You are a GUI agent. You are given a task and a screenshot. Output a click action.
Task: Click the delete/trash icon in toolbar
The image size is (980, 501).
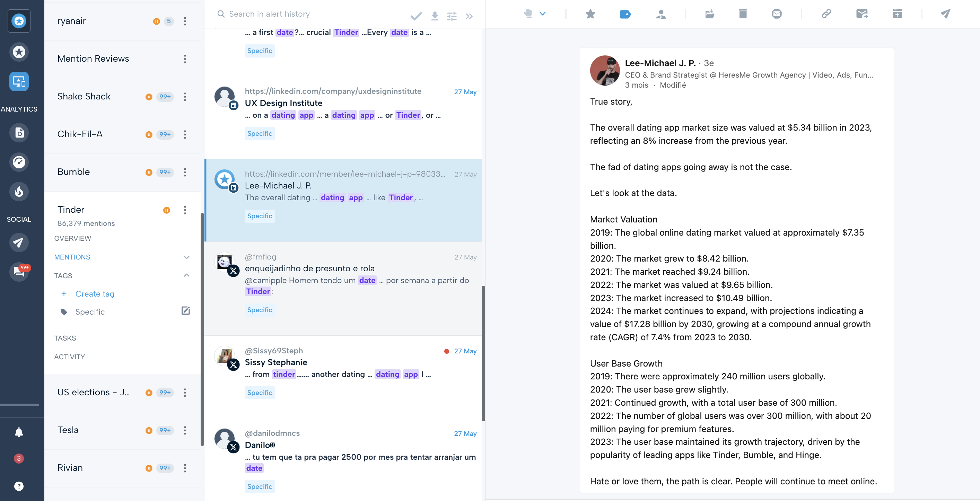[x=743, y=13]
